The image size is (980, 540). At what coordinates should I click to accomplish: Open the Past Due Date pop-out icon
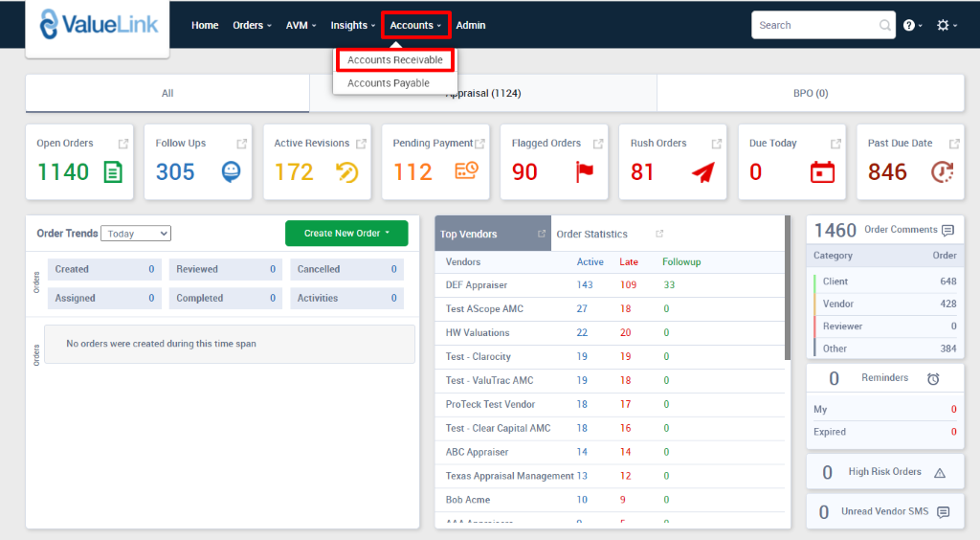954,144
